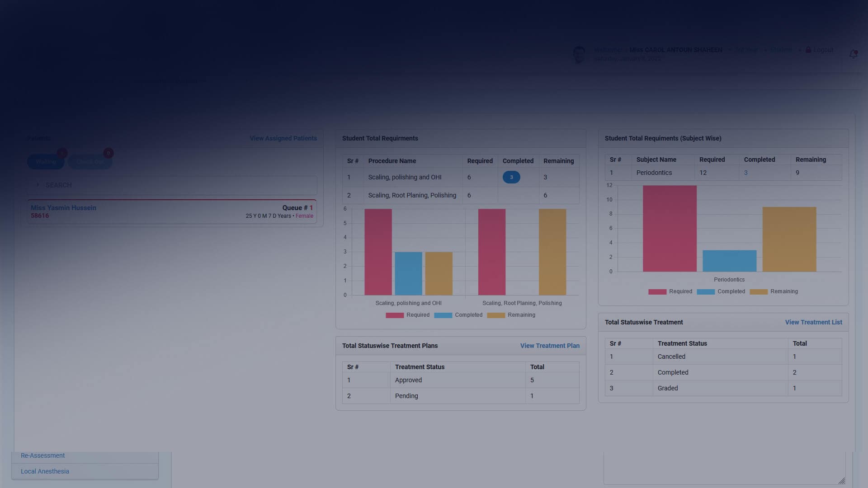This screenshot has height=488, width=868.
Task: Click the Queue # 1 label
Action: point(297,208)
